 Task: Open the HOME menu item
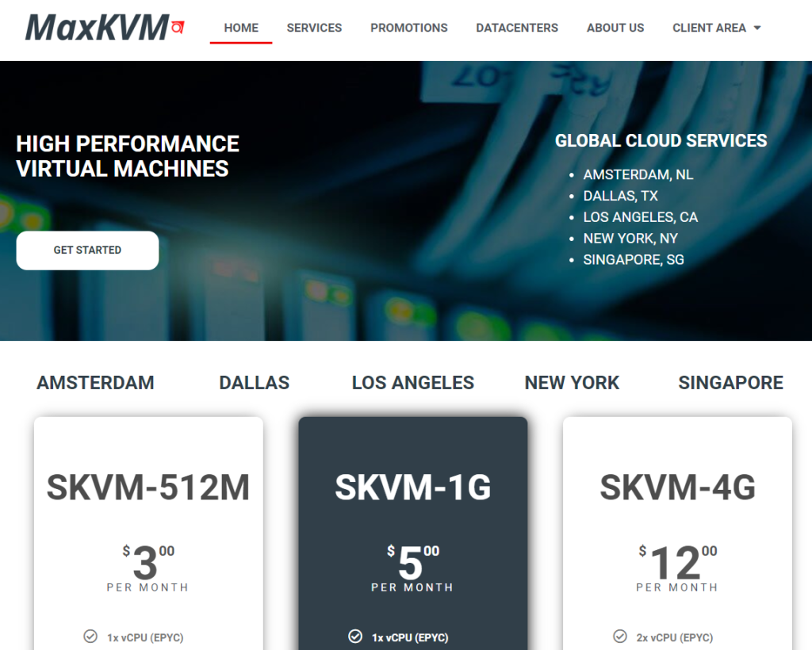[x=241, y=28]
